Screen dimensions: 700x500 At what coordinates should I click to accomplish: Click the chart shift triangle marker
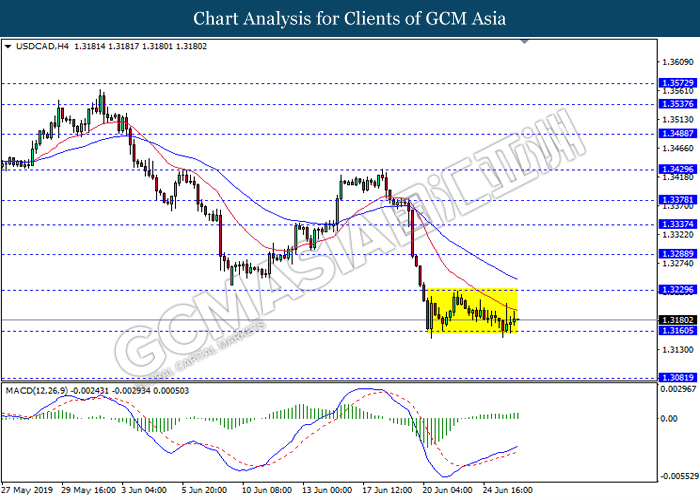click(525, 42)
